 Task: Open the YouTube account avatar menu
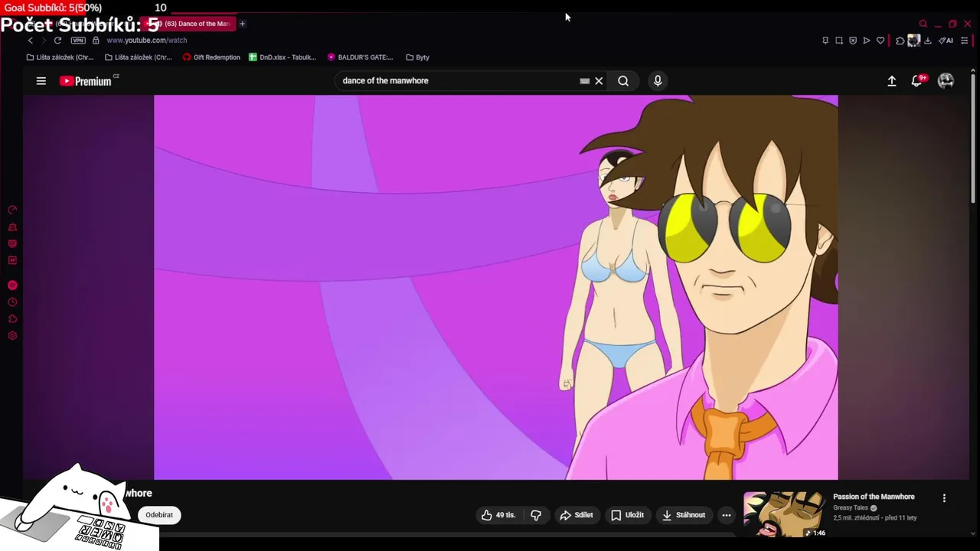coord(946,80)
